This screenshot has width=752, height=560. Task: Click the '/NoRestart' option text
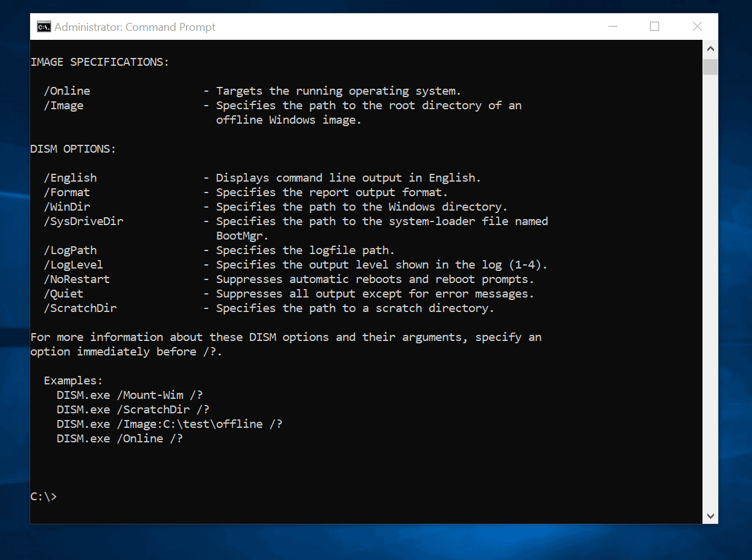(77, 279)
